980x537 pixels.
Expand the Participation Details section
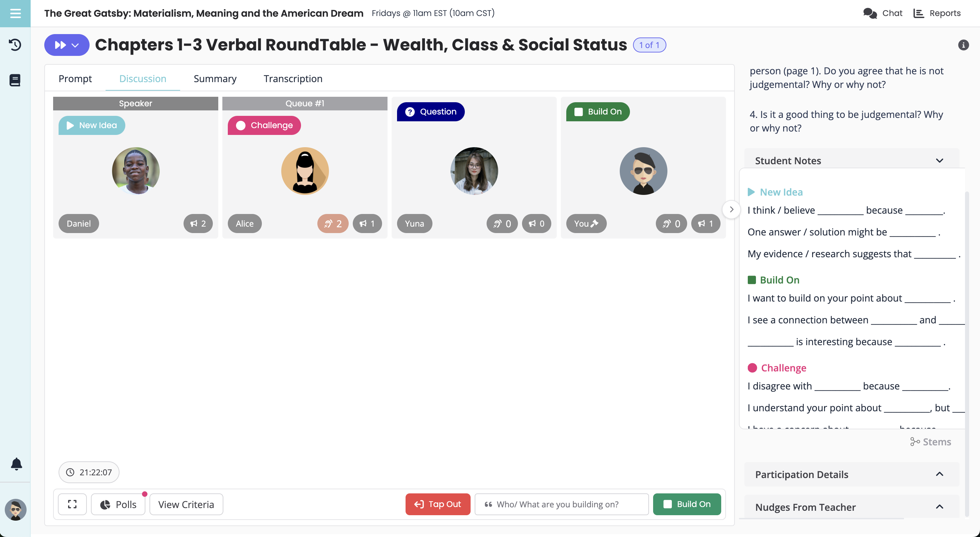[939, 474]
